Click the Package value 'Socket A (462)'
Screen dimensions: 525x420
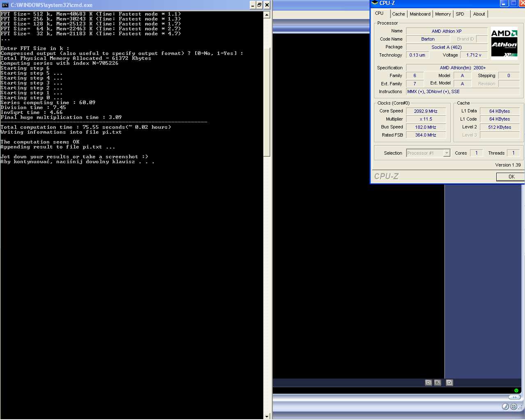(x=447, y=47)
